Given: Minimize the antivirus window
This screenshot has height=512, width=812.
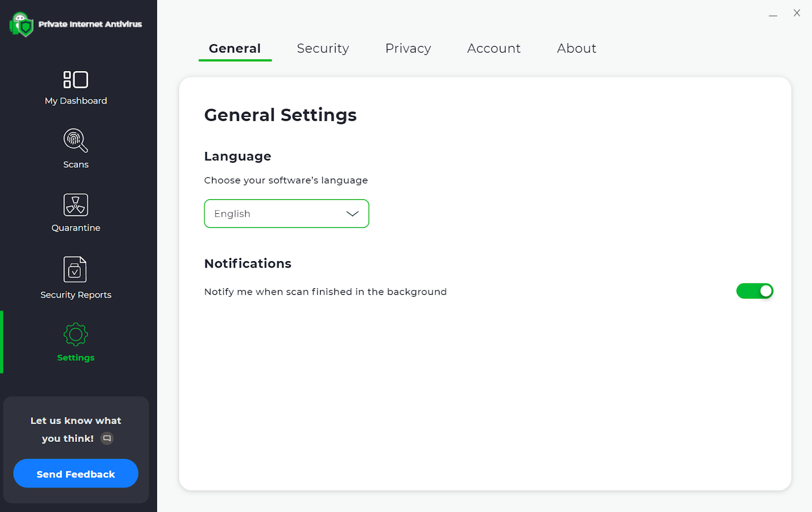Looking at the screenshot, I should (773, 14).
